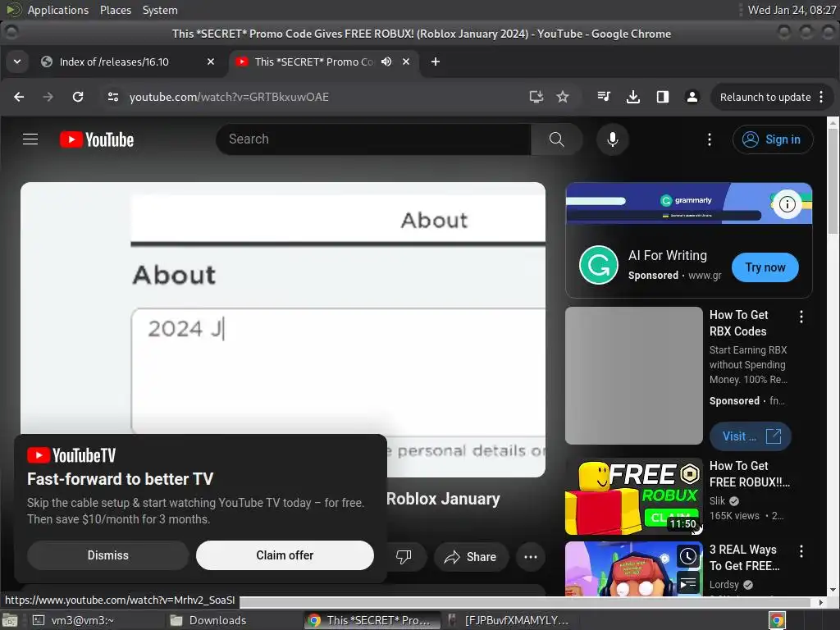The width and height of the screenshot is (840, 630).
Task: Click the Grammarly logo icon
Action: pyautogui.click(x=598, y=265)
